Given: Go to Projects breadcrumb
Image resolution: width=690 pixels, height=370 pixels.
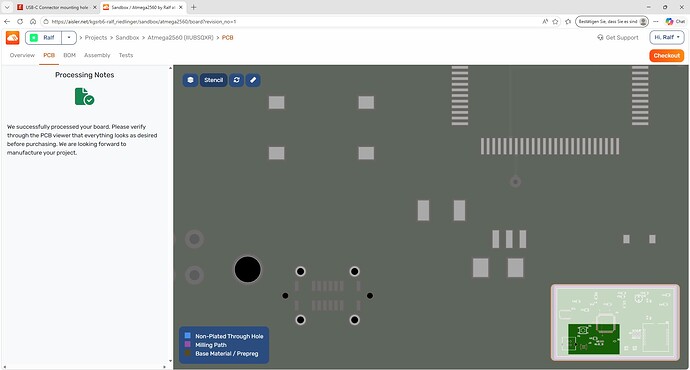Looking at the screenshot, I should coord(96,38).
